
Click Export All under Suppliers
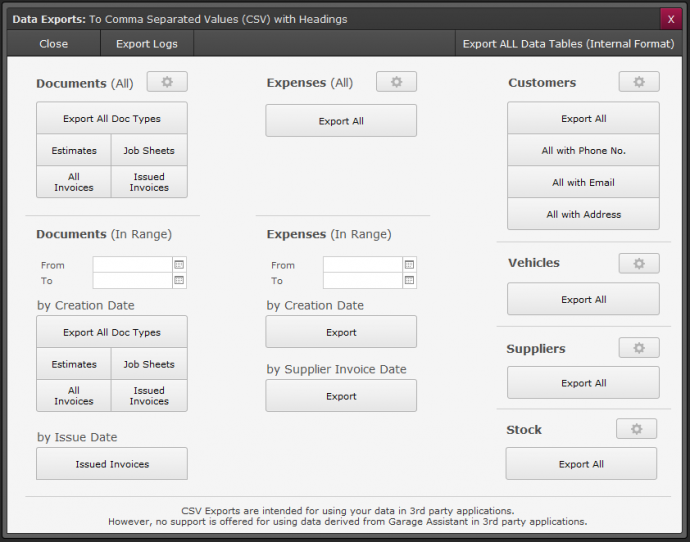click(x=584, y=383)
